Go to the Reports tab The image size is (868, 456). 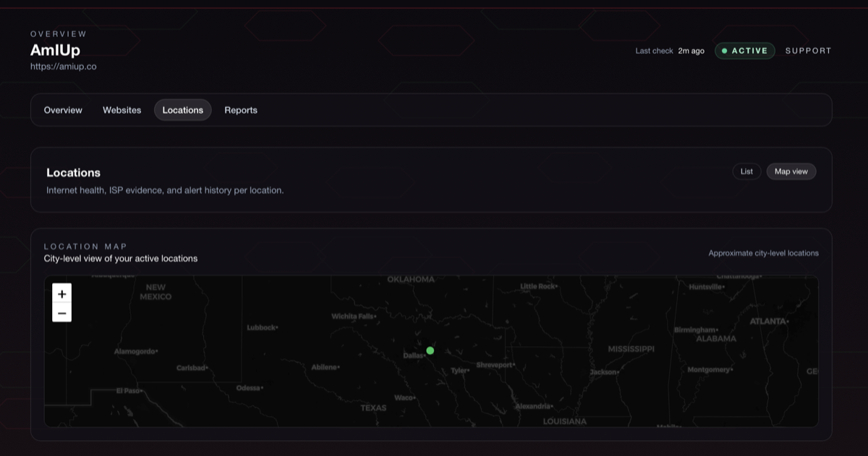coord(240,110)
